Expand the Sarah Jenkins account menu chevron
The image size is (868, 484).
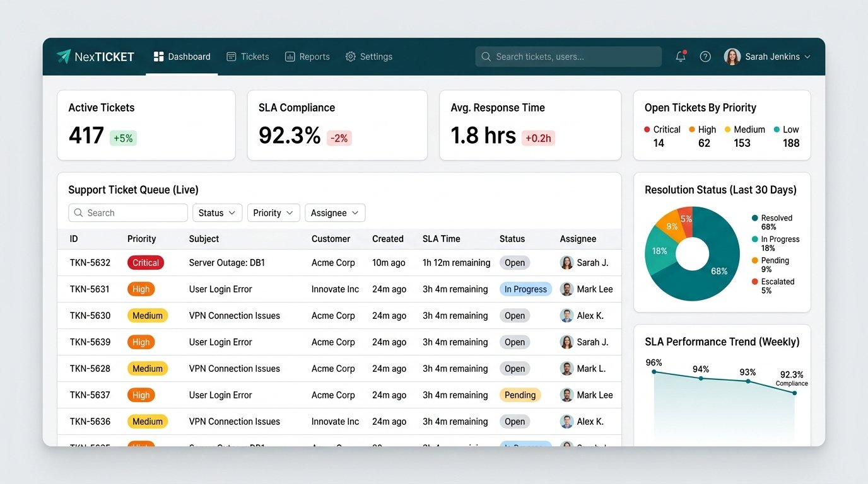(807, 57)
